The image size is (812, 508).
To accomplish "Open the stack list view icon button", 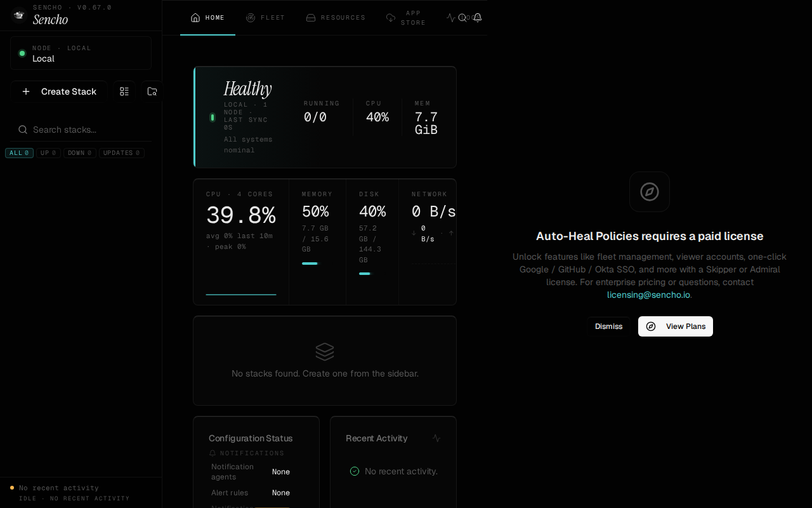I will tap(124, 91).
